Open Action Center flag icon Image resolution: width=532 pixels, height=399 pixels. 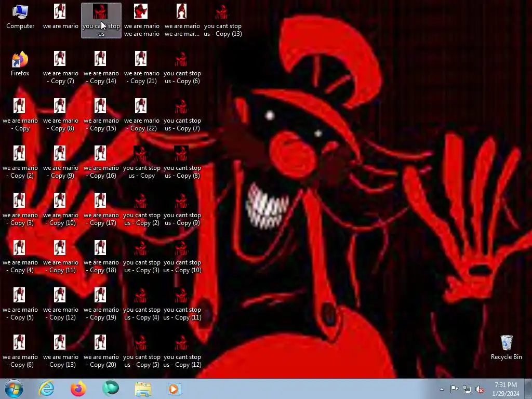[454, 389]
